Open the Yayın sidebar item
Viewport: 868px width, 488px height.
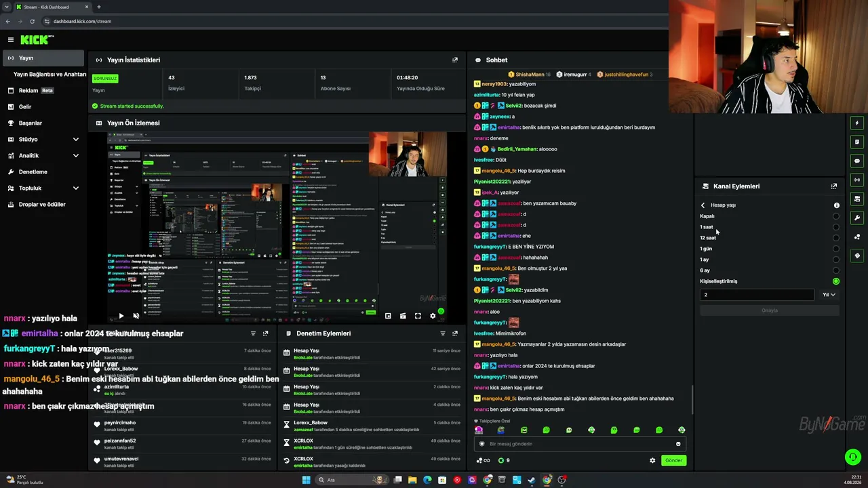(43, 58)
